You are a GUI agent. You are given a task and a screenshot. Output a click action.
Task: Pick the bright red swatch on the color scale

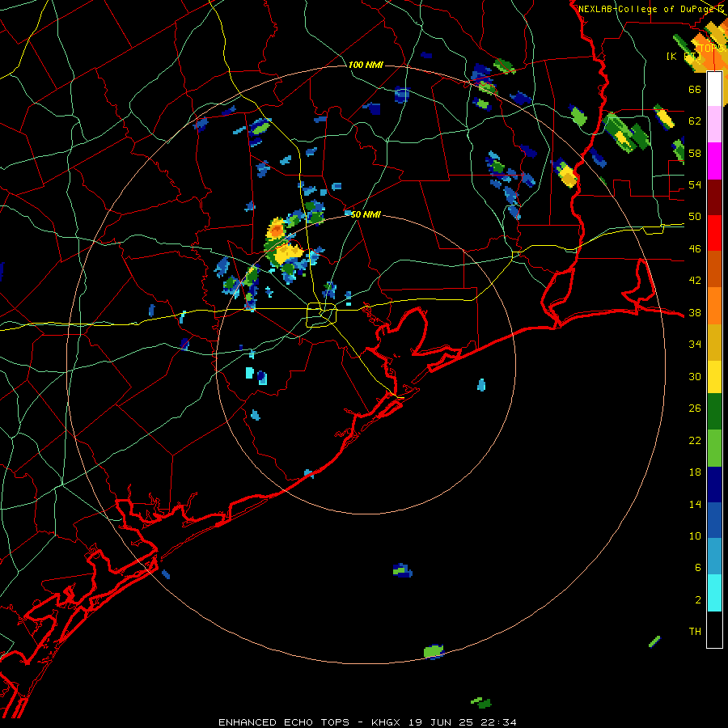[714, 233]
